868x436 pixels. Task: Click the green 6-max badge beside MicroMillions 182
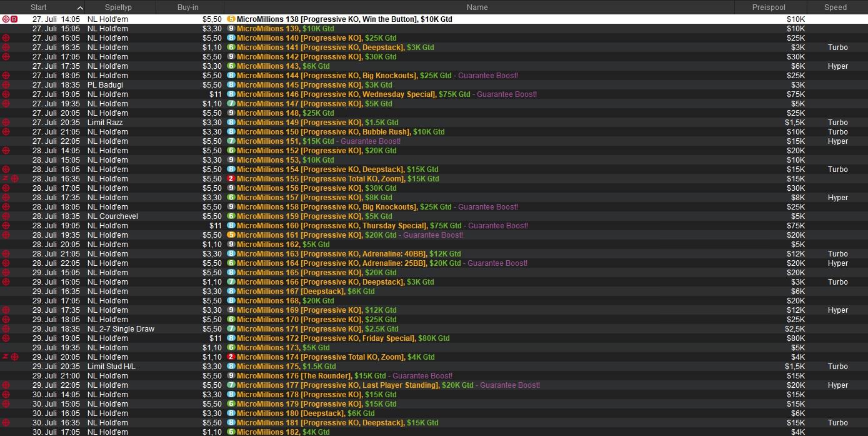point(231,432)
